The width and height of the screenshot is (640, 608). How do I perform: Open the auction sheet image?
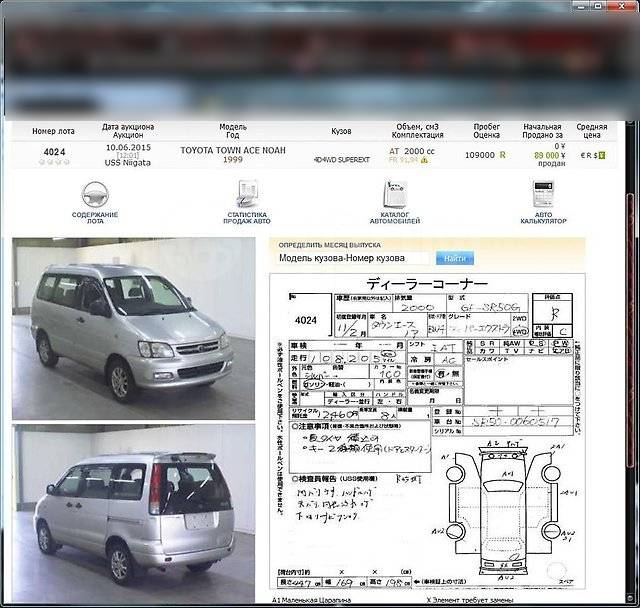click(427, 432)
